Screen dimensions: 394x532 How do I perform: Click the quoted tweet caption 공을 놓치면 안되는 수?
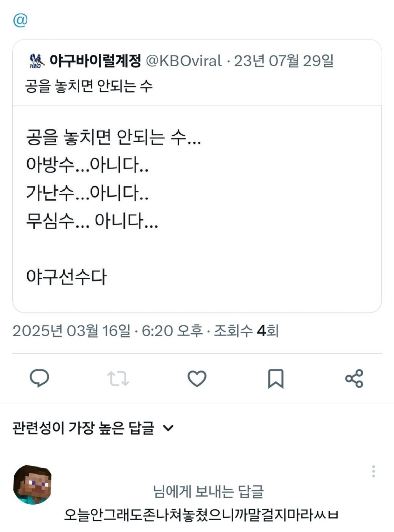[89, 86]
